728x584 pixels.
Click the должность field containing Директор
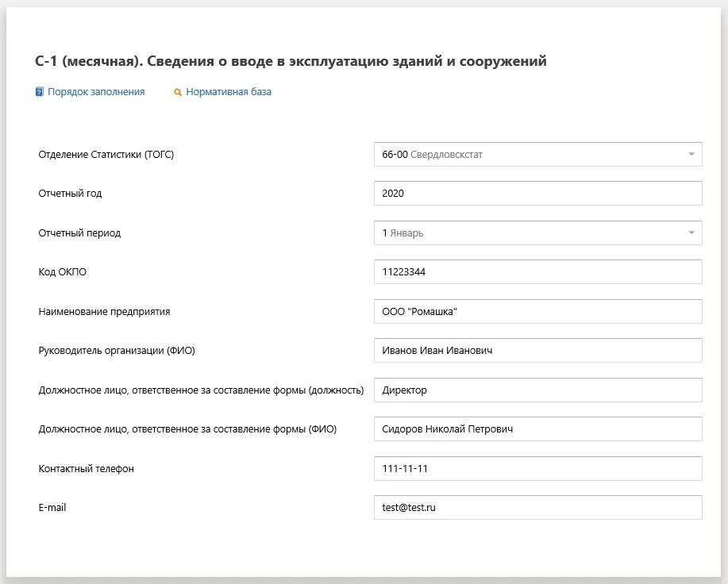tap(538, 390)
